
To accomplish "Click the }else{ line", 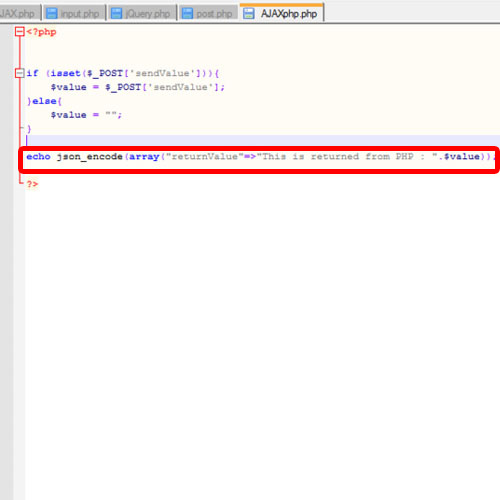I will coord(44,101).
